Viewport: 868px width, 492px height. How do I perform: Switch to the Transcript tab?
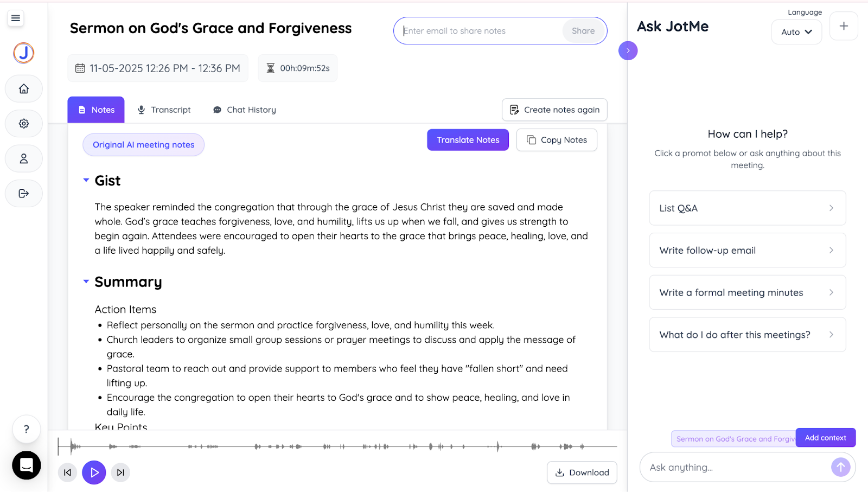[x=164, y=110]
